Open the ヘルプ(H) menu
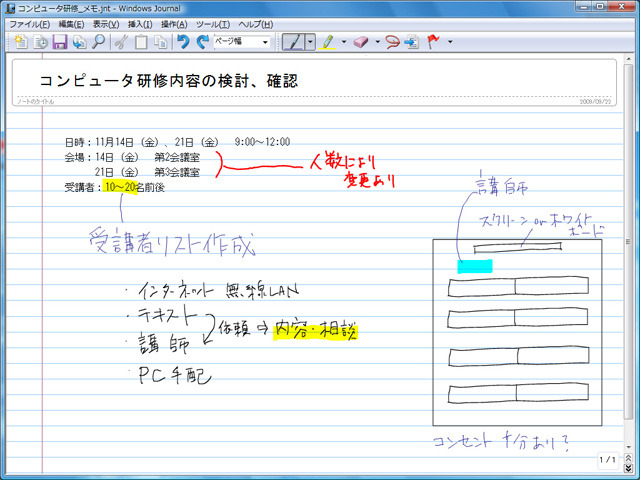 coord(256,24)
